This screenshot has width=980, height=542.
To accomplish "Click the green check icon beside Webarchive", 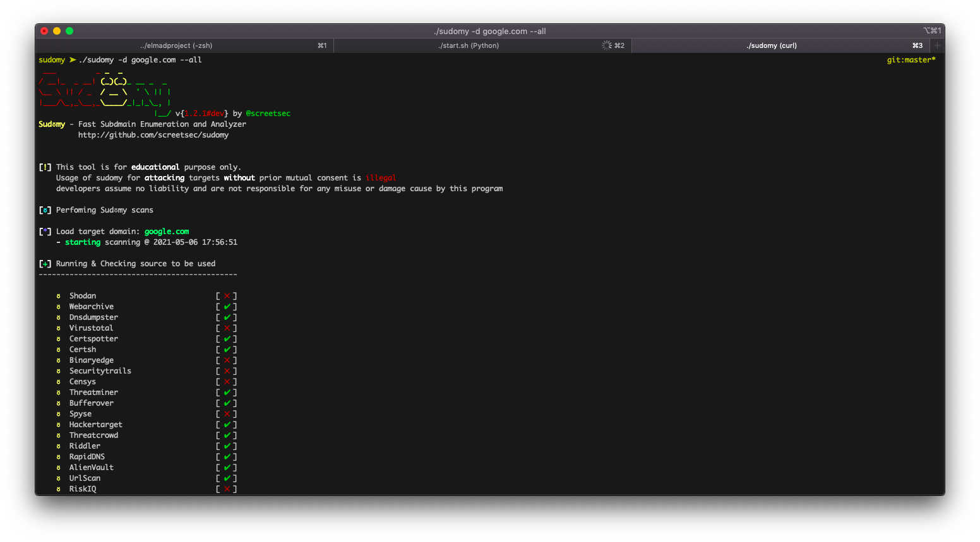I will (227, 306).
